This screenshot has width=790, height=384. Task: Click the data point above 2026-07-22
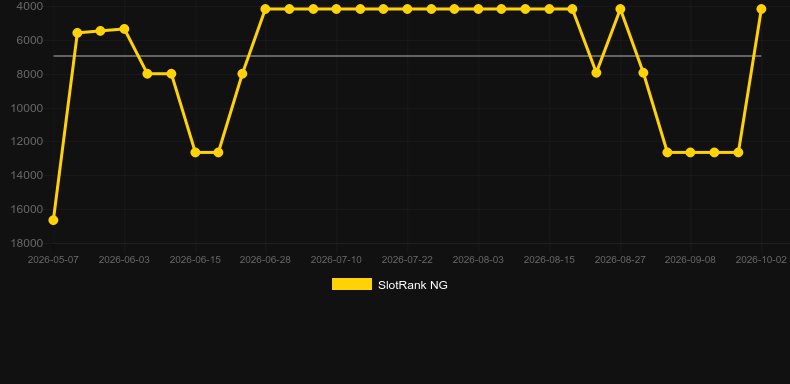[407, 9]
